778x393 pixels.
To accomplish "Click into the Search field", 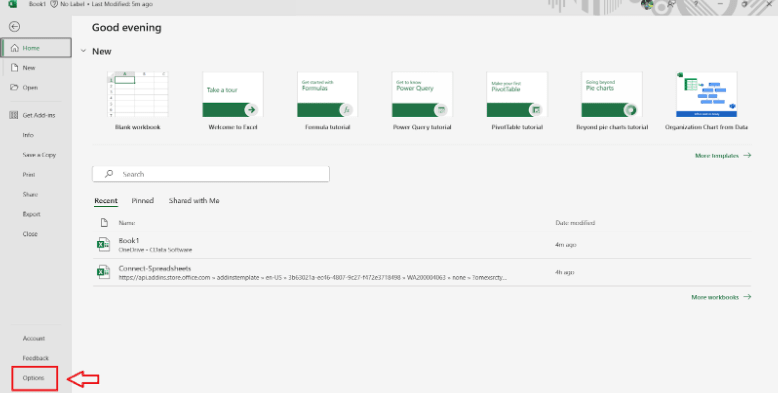I will click(x=211, y=174).
